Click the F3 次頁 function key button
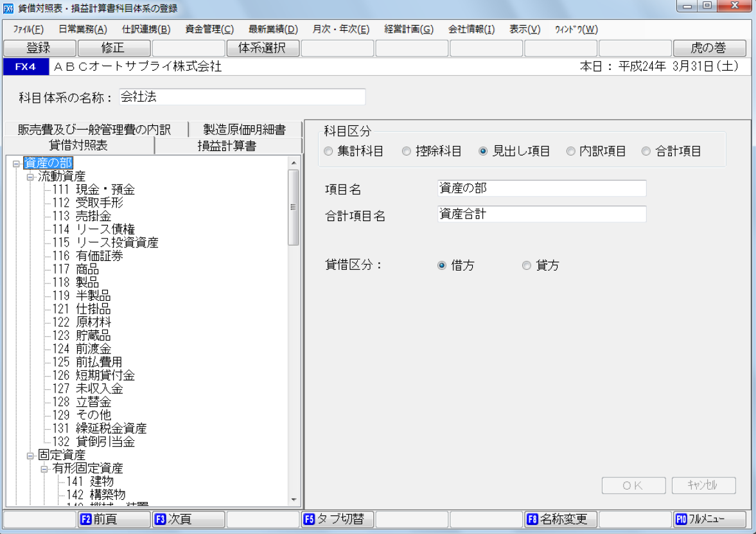The image size is (756, 534). click(188, 519)
